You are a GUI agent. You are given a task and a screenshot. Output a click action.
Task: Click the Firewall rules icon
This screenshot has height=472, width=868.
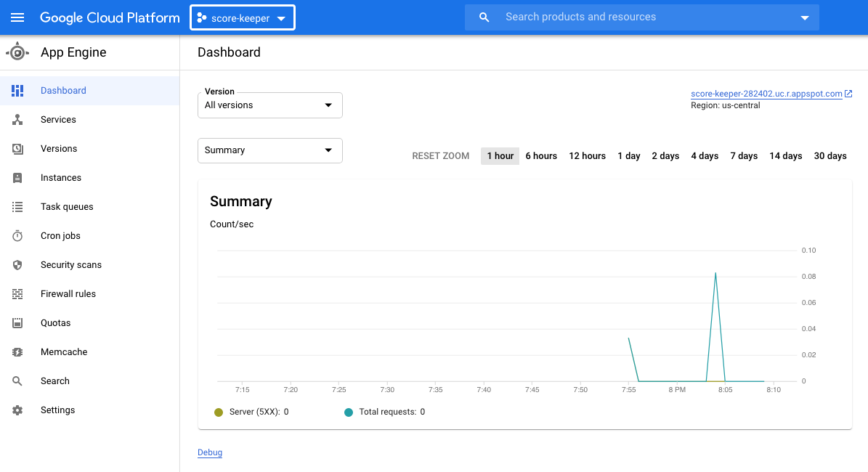point(17,294)
